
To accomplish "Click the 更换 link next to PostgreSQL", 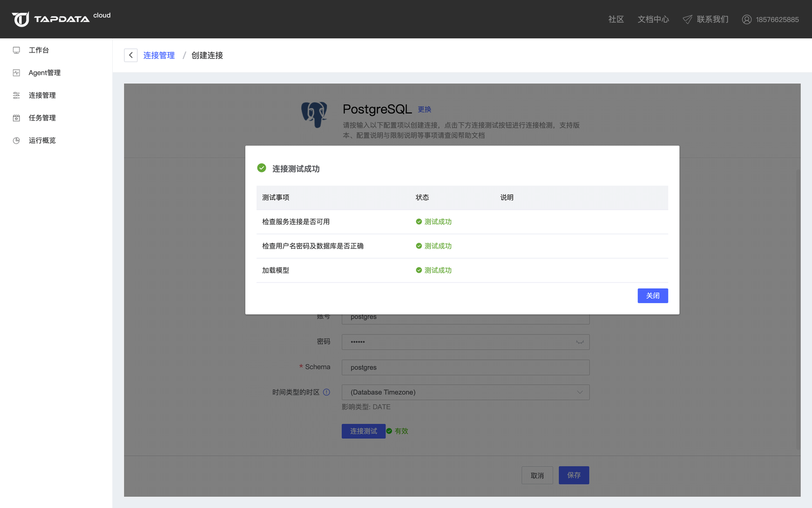I will tap(424, 109).
